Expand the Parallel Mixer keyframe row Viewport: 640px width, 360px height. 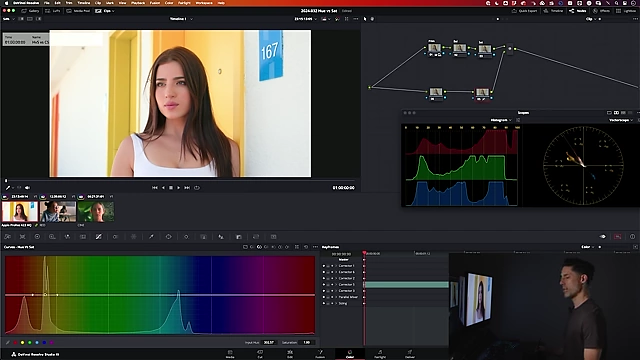[336, 297]
